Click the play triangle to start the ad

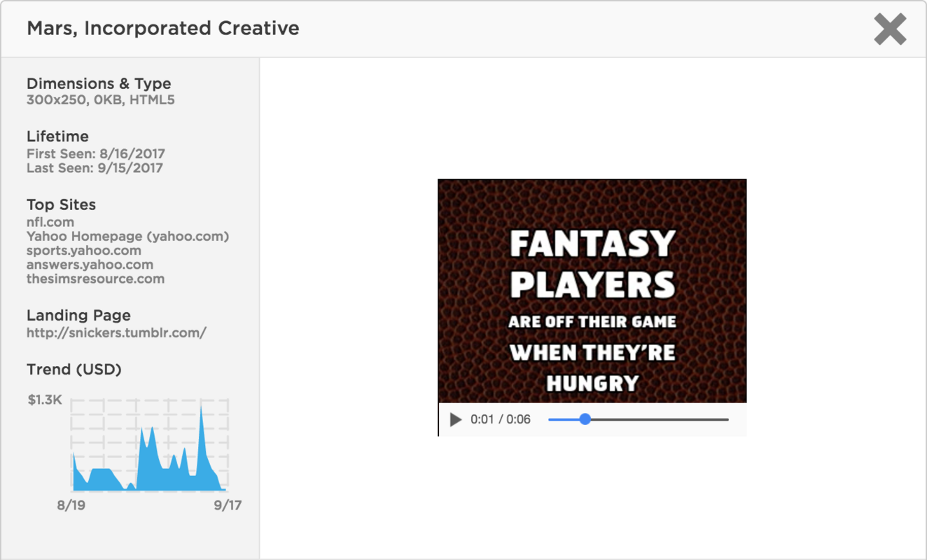454,419
